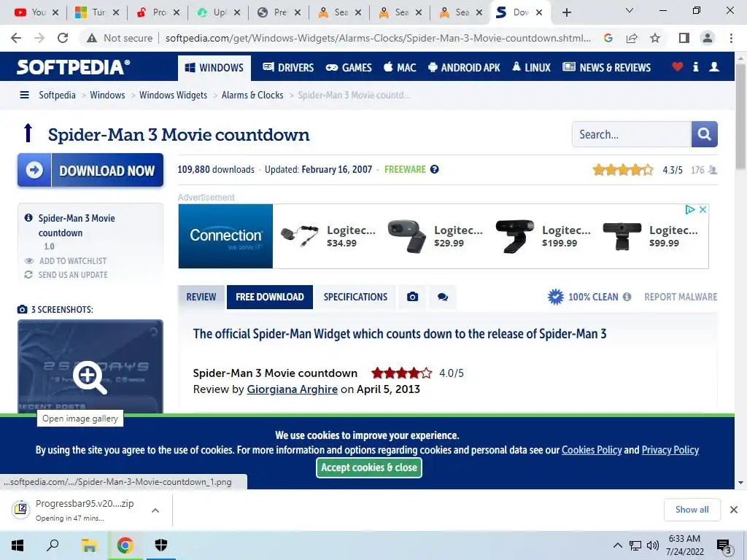The width and height of the screenshot is (747, 560).
Task: Open Chrome three-dot menu
Action: pos(731,38)
